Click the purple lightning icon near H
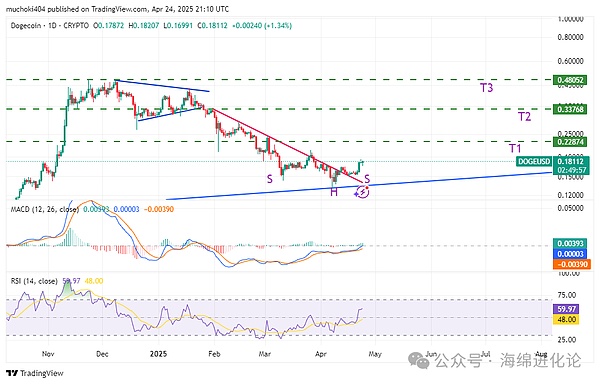This screenshot has height=384, width=600. click(362, 192)
